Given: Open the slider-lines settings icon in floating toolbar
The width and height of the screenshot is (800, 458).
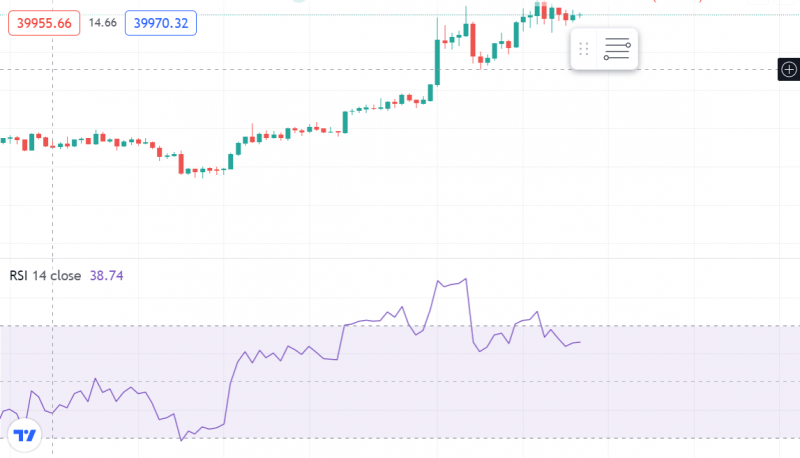Looking at the screenshot, I should (x=618, y=49).
